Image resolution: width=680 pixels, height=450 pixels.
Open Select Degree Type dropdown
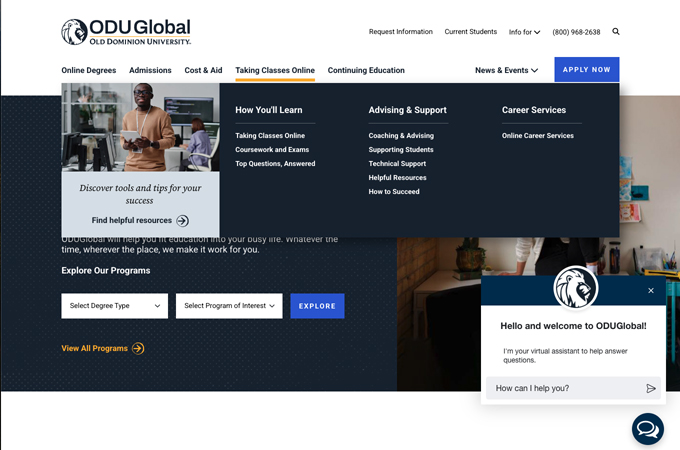click(x=114, y=306)
